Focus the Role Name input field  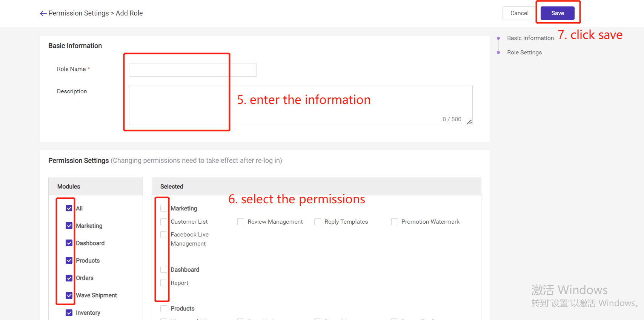pyautogui.click(x=193, y=70)
